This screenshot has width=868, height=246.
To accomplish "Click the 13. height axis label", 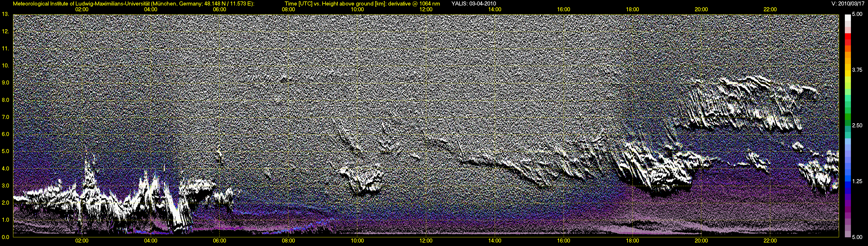I will coord(5,14).
